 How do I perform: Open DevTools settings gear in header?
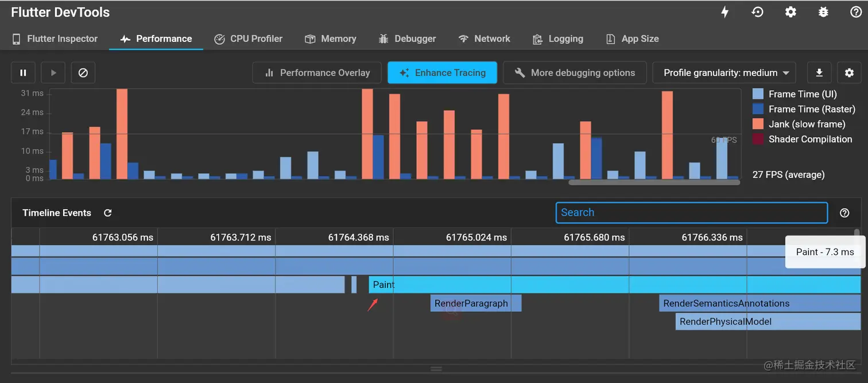coord(790,12)
